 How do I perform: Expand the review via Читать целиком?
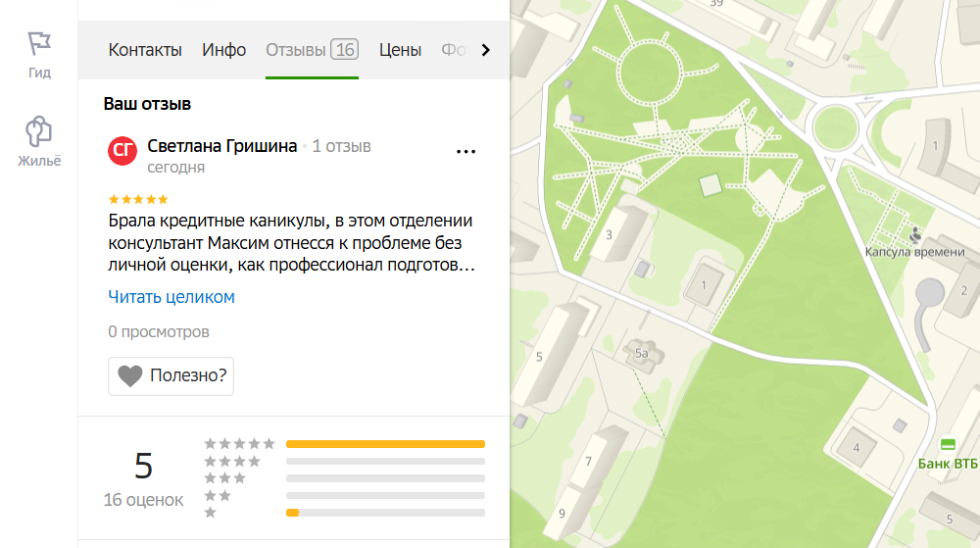171,297
